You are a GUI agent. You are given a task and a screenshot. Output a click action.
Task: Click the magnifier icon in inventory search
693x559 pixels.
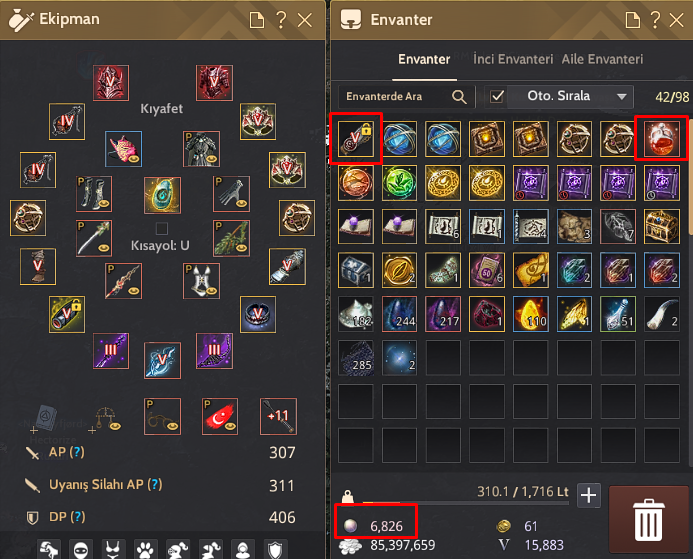pos(459,97)
